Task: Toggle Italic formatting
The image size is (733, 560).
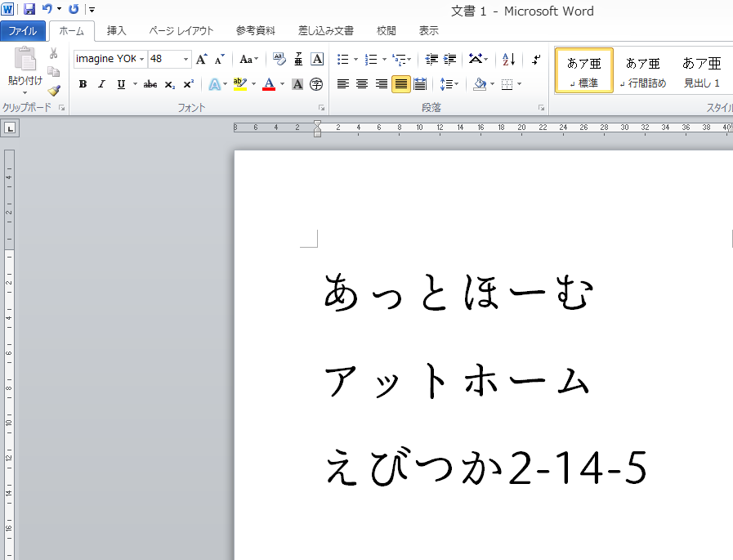Action: pos(102,84)
